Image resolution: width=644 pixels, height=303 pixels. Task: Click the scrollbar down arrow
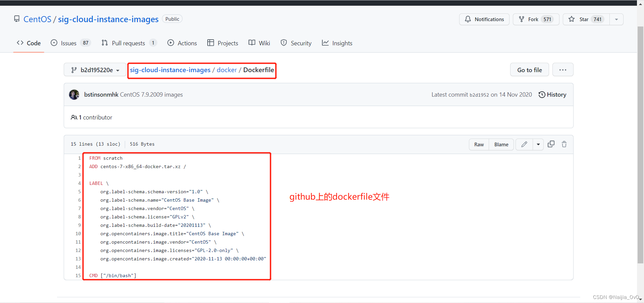pos(640,299)
